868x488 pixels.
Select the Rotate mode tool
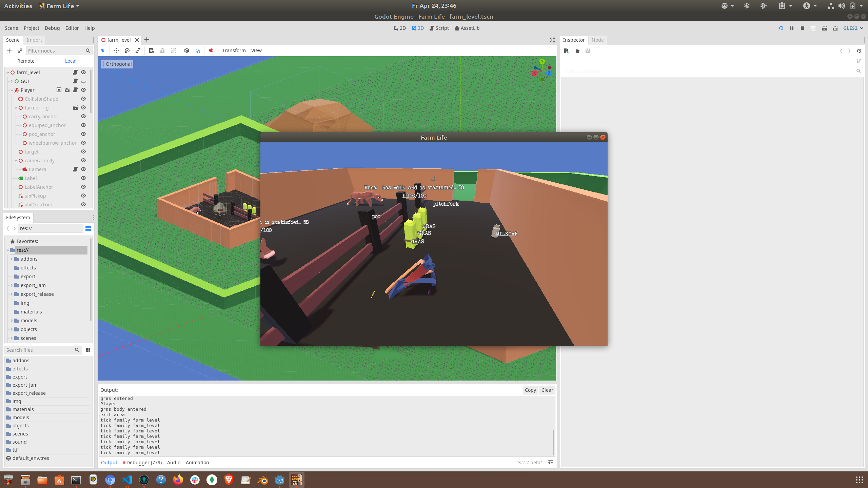pyautogui.click(x=127, y=50)
